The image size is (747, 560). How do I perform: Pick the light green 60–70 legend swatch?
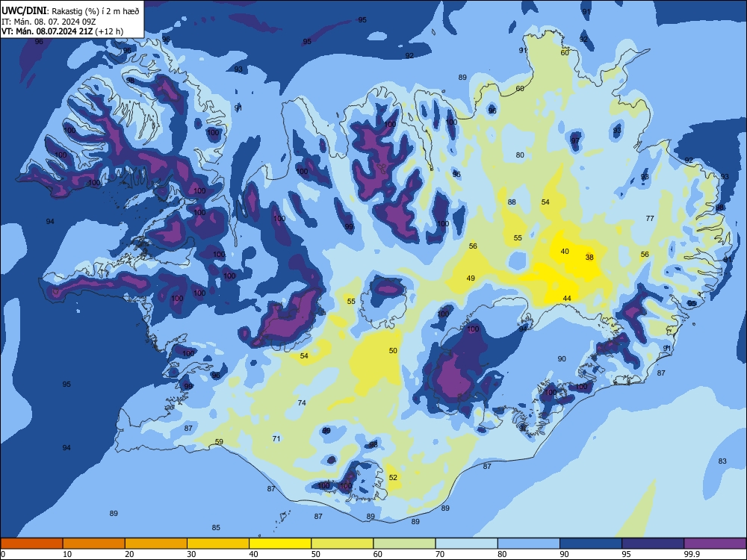(x=404, y=544)
